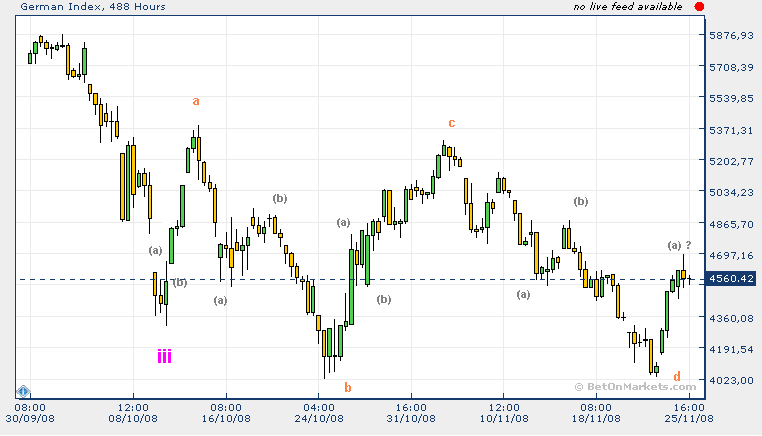Click the 5371,31 price axis label

point(731,130)
